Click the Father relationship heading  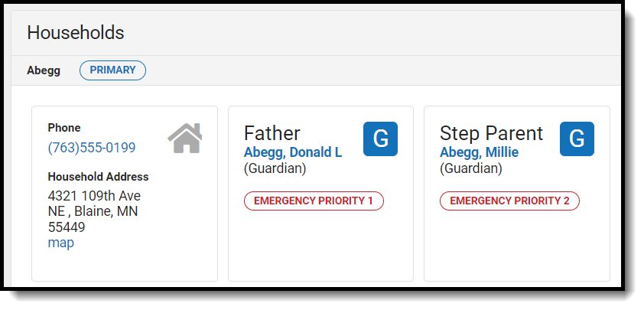[x=272, y=133]
